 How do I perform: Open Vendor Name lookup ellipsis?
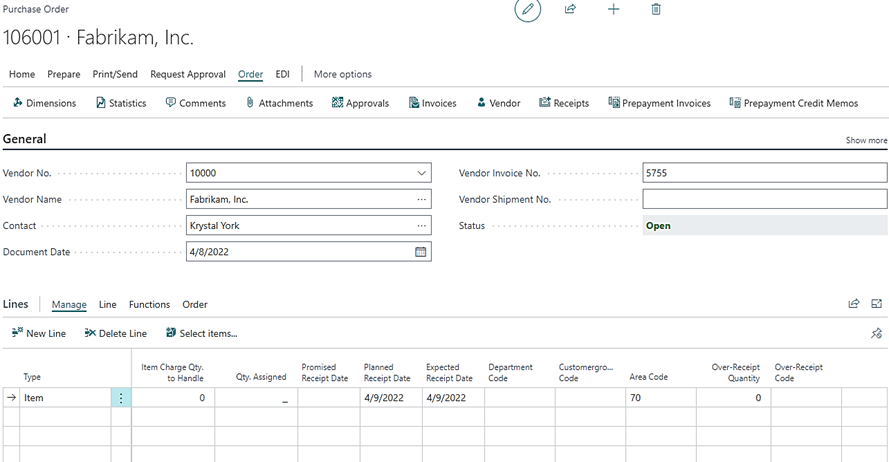pos(421,199)
